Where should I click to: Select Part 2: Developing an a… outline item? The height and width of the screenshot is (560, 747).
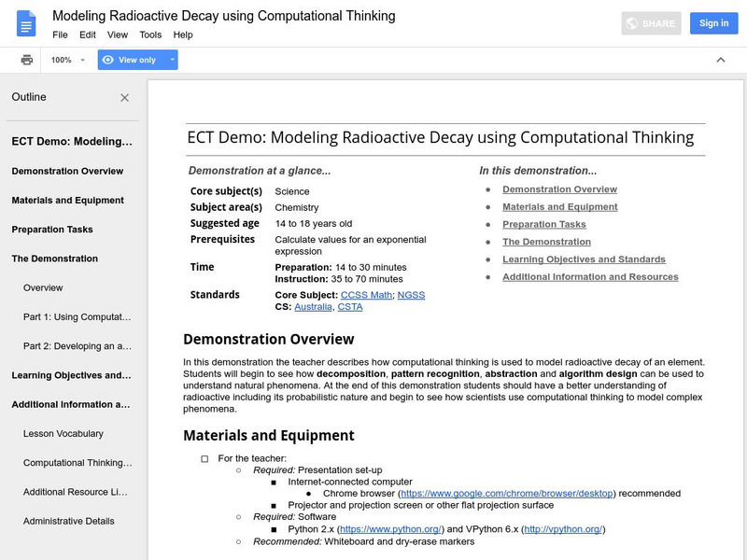coord(78,346)
